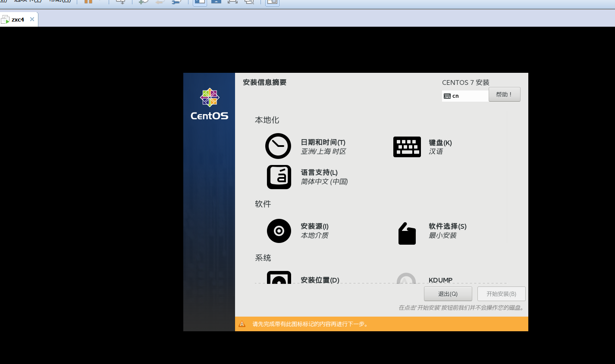This screenshot has height=364, width=615.
Task: Click the 软件 section heading
Action: (x=263, y=204)
